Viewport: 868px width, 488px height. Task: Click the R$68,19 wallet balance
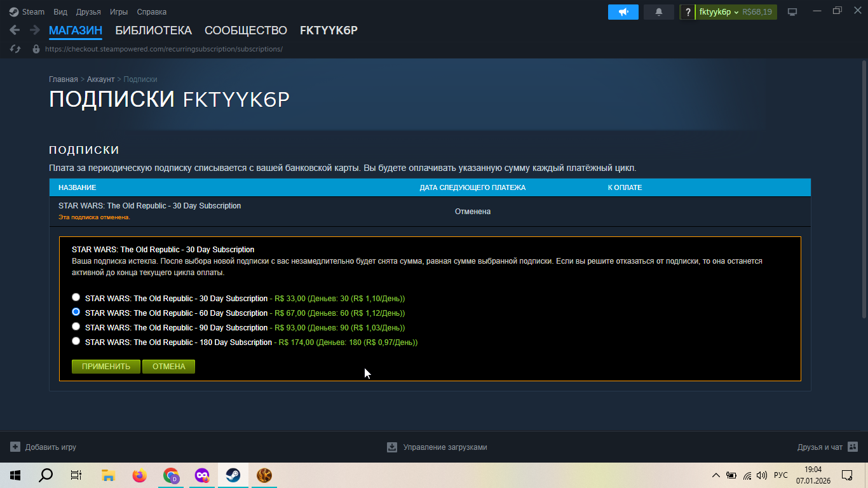[757, 12]
